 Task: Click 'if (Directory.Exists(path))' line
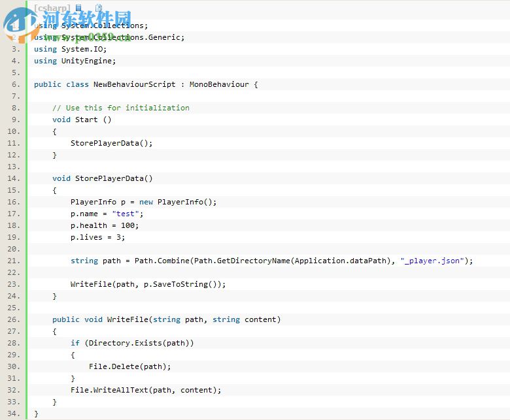[132, 343]
